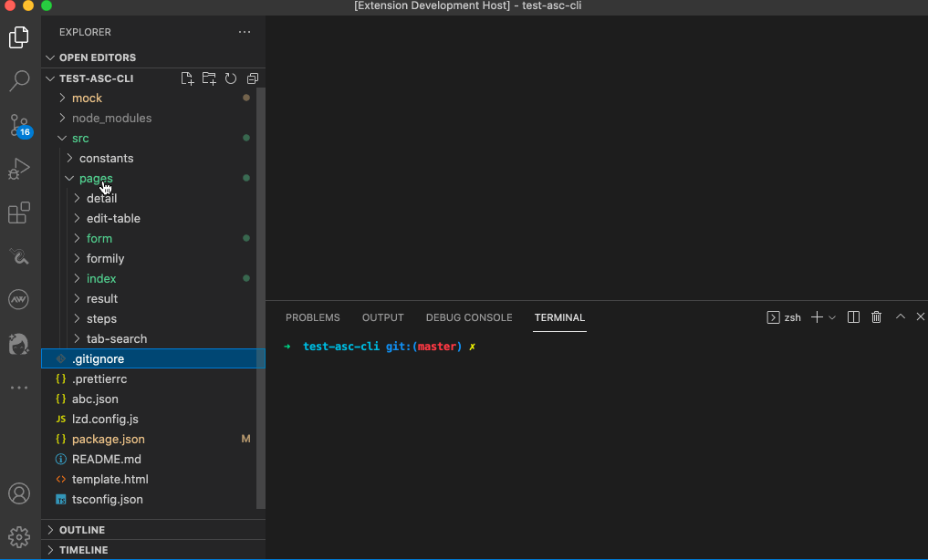Maximize the panel size with caret icon

click(901, 317)
